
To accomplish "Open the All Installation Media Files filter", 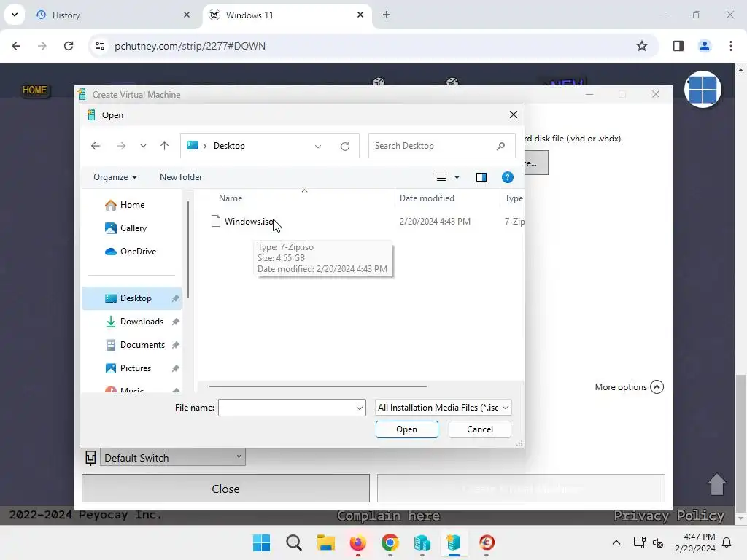I will 443,408.
